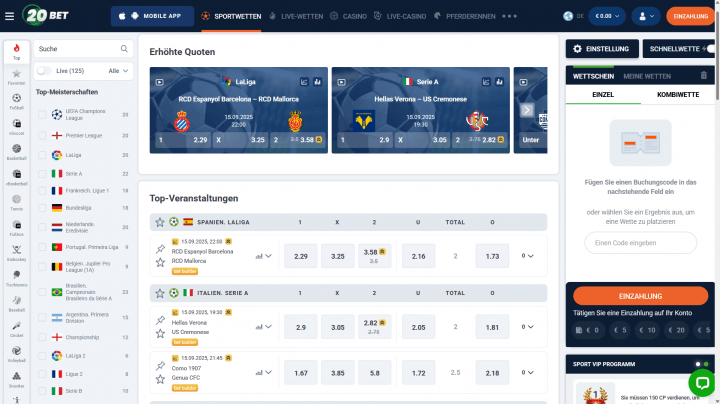The width and height of the screenshot is (720, 404).
Task: Check the Premier League box
Action: (42, 135)
